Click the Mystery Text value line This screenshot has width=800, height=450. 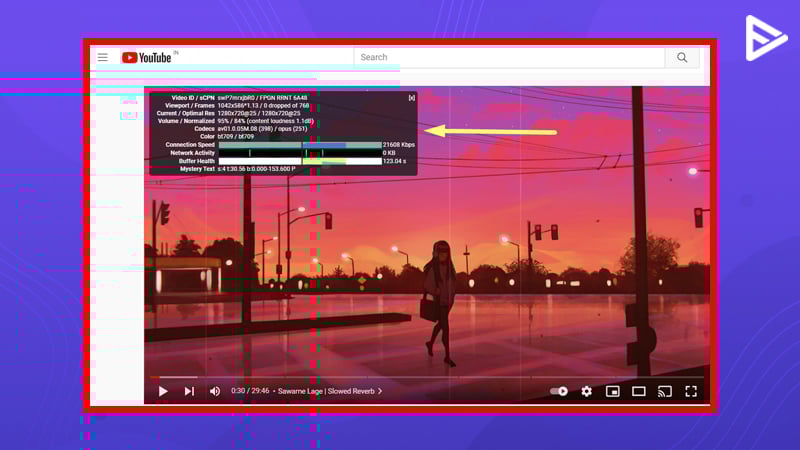point(256,169)
